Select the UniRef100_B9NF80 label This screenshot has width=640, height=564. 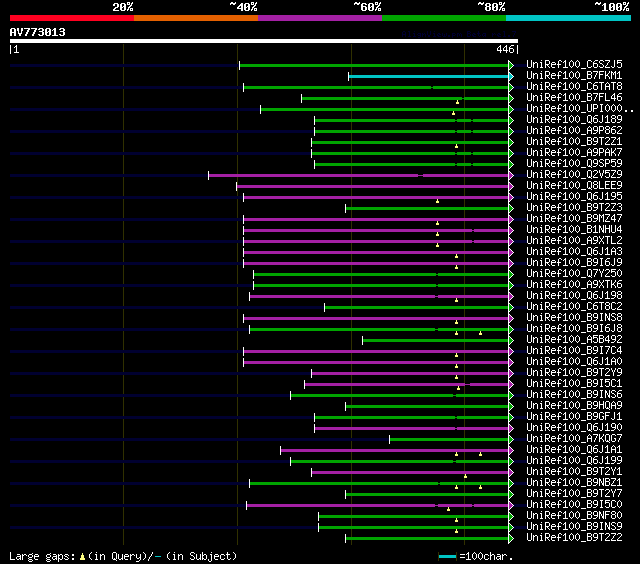574,516
